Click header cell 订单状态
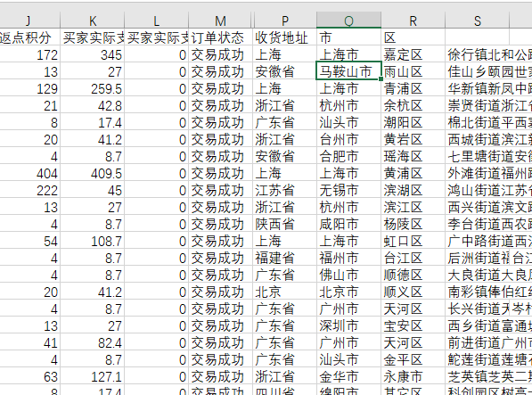 coord(220,37)
